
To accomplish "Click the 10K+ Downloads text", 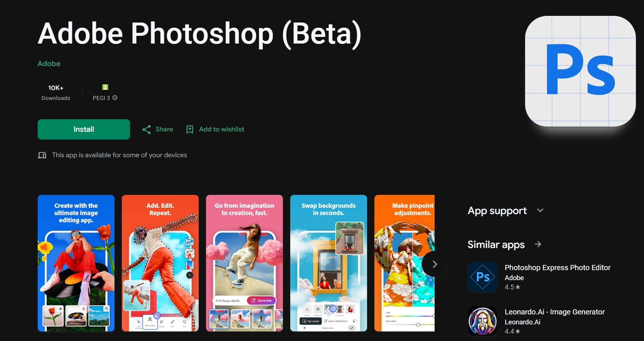I will [56, 92].
